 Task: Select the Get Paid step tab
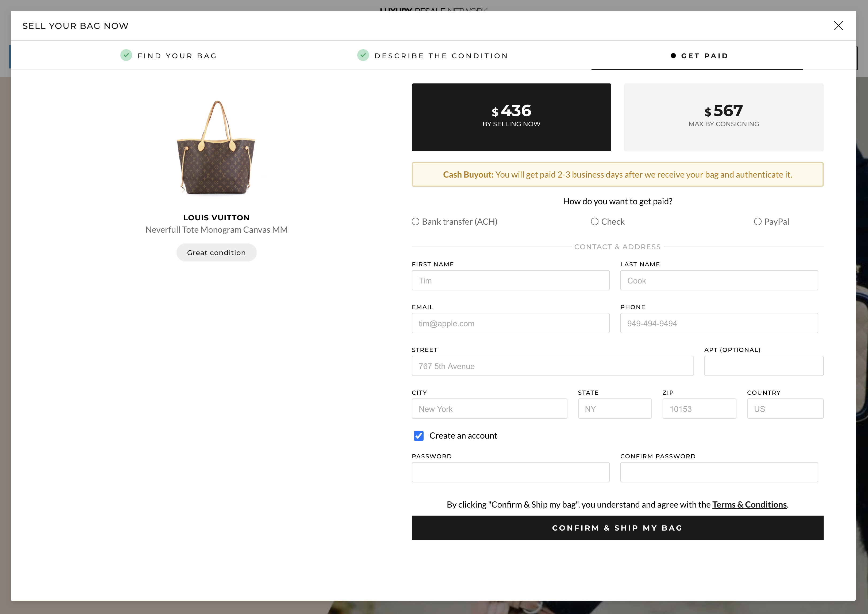point(697,56)
